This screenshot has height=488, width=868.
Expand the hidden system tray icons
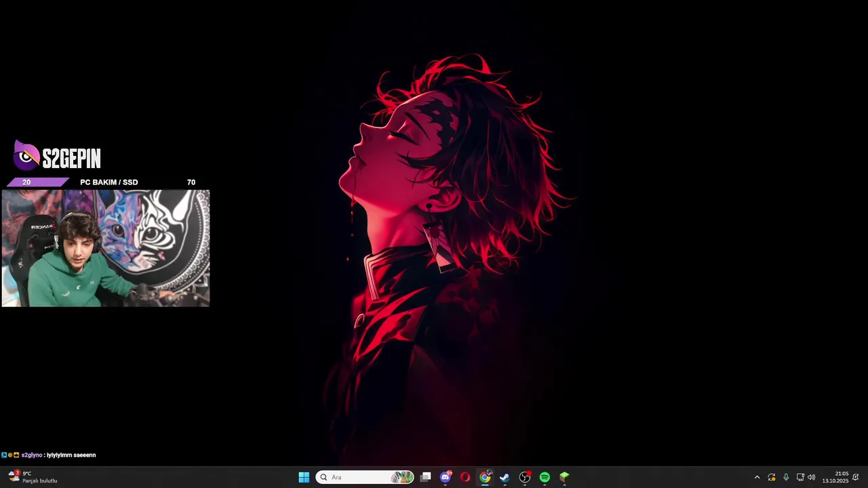pyautogui.click(x=757, y=477)
